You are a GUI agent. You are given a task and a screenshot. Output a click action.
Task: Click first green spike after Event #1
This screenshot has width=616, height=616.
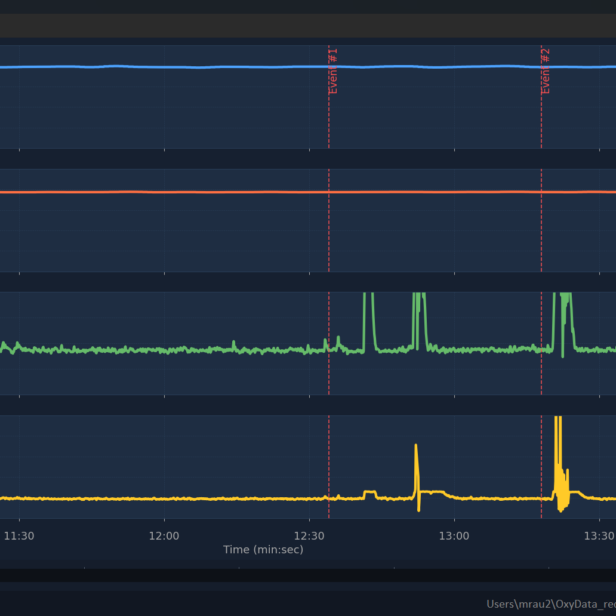[368, 321]
